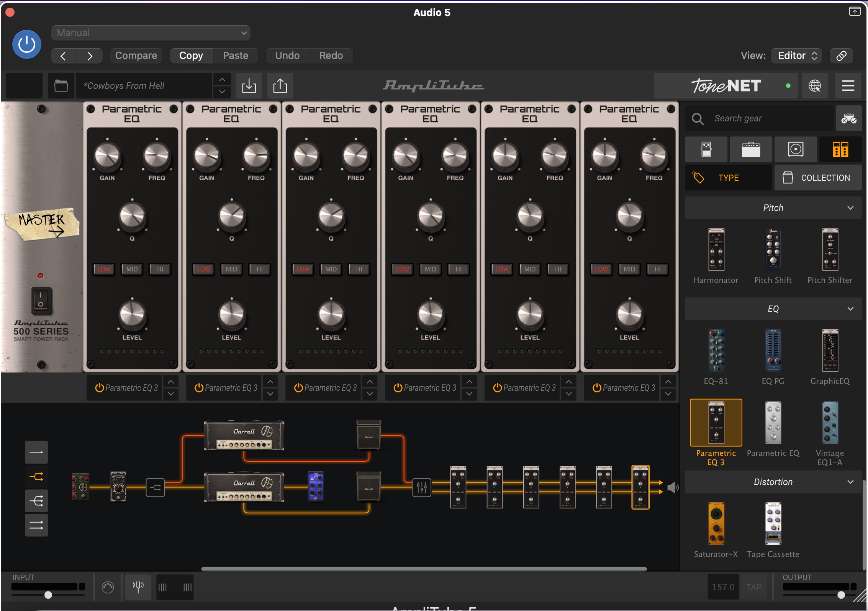Select the Vintage EQ1-A rack unit
Screen dimensions: 868x611
coord(830,423)
